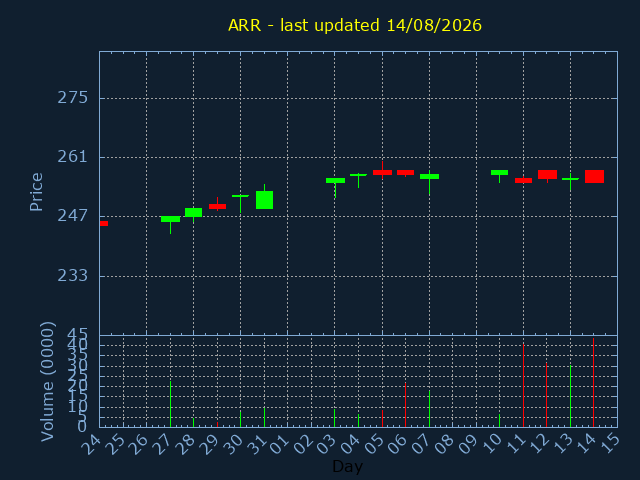Viewport: 640px width, 480px height.
Task: Click the partial red candle on day 24
Action: point(104,223)
